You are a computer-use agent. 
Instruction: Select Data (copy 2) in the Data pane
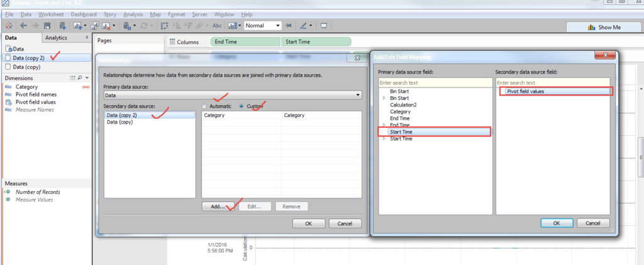coord(46,58)
